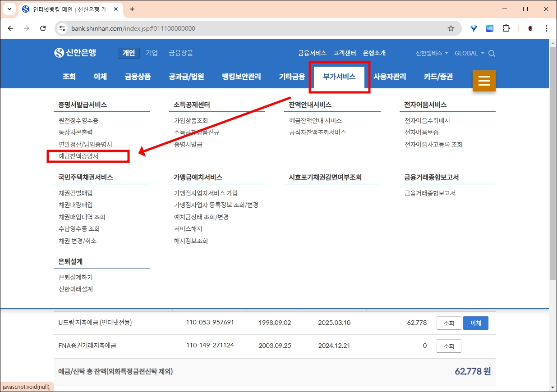Open the tab search dropdown arrow

tap(9, 9)
